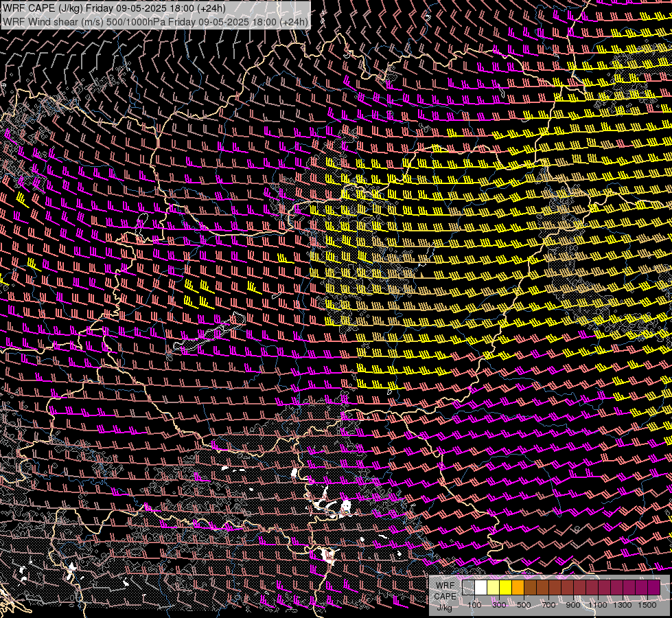
Task: Click the '1300' legend value
Action: [623, 605]
